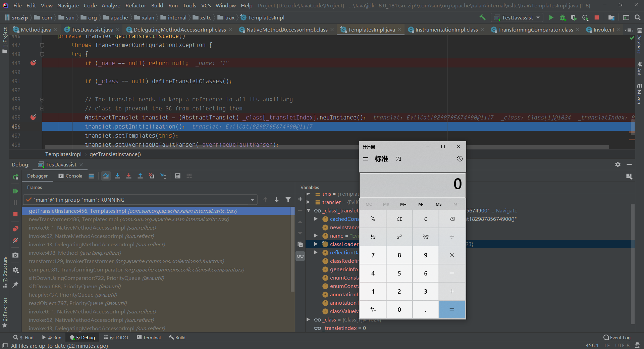Open the Event Log button
The width and height of the screenshot is (644, 349).
point(617,337)
